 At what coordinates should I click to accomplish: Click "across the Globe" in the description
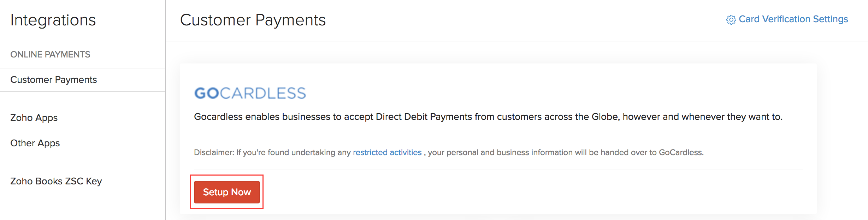tap(582, 117)
